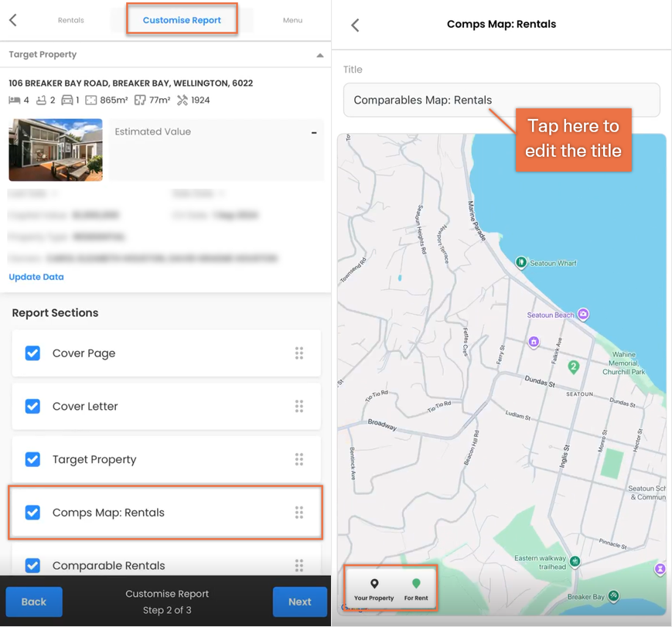Click the Update Data link
Viewport: 672px width, 627px height.
point(36,277)
